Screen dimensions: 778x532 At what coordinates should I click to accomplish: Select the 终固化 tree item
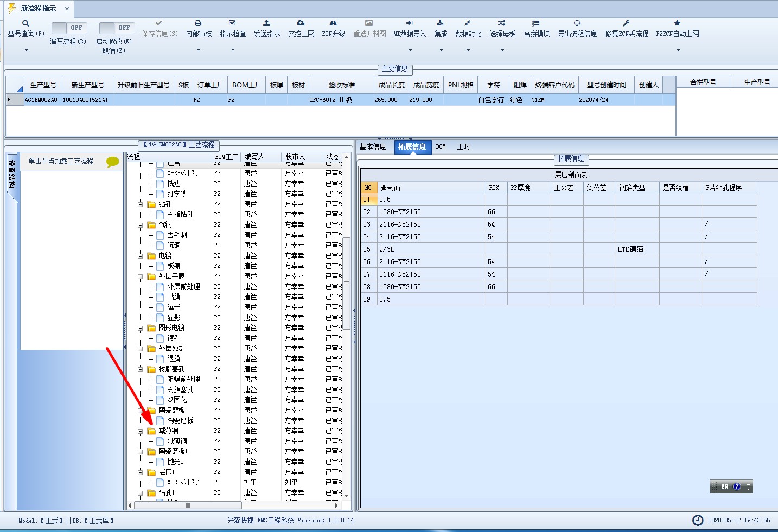tap(177, 400)
